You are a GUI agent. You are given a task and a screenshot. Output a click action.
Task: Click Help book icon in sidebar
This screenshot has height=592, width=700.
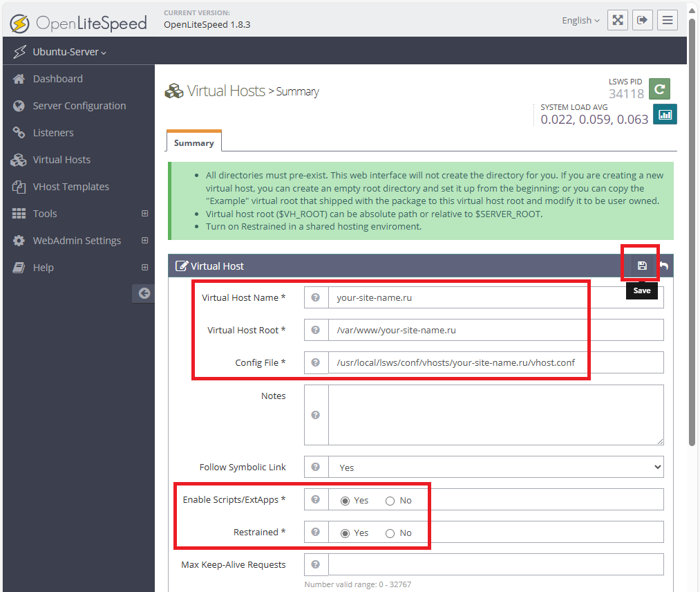point(19,268)
